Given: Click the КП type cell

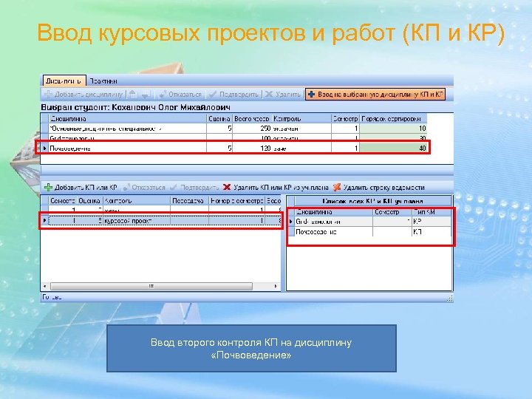Looking at the screenshot, I should [x=432, y=232].
